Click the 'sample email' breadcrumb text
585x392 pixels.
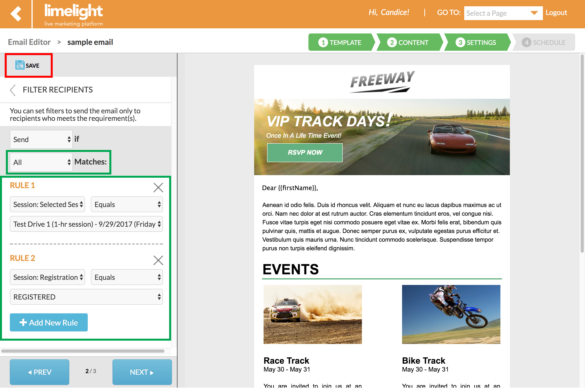tap(90, 42)
